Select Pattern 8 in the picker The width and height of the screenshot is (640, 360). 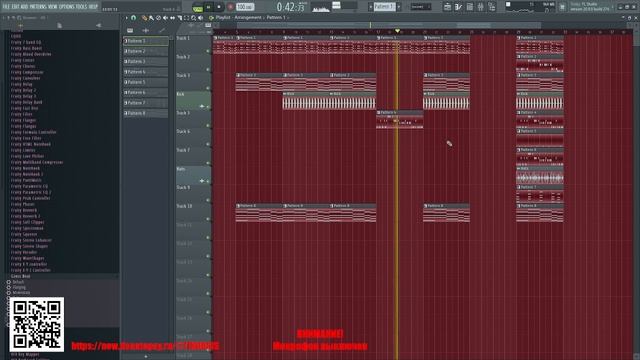point(145,113)
